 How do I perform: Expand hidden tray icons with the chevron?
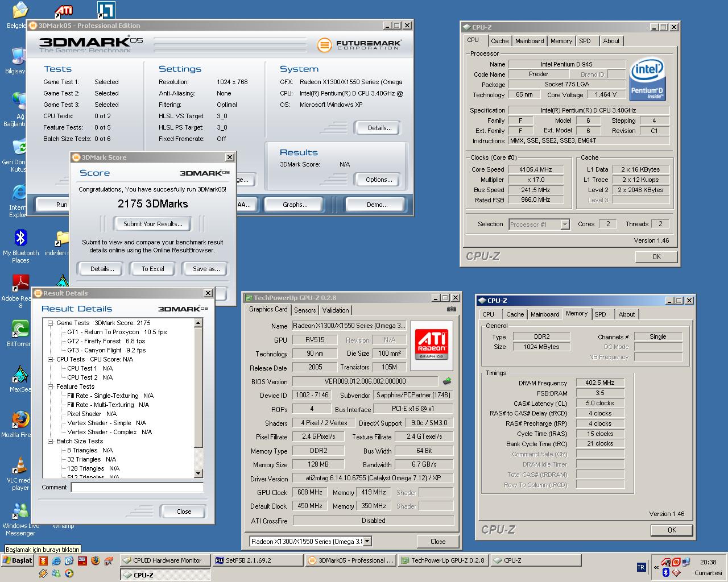click(x=656, y=567)
